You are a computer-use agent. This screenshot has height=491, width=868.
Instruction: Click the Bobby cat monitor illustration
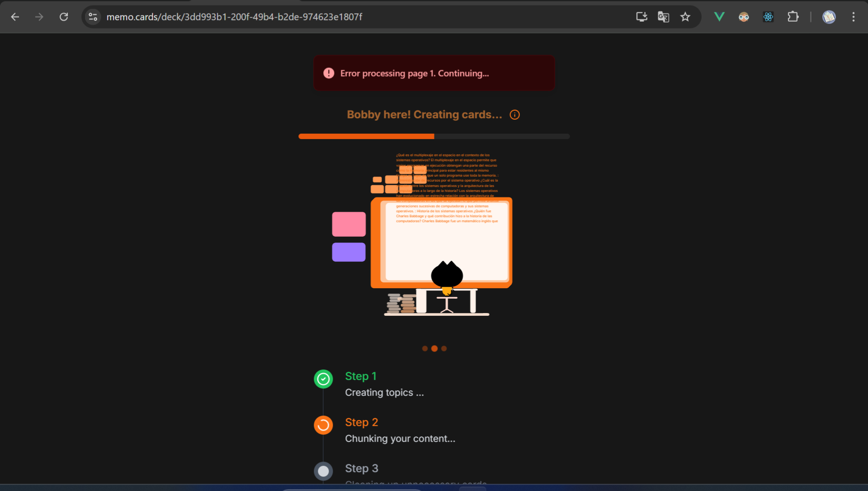point(441,243)
